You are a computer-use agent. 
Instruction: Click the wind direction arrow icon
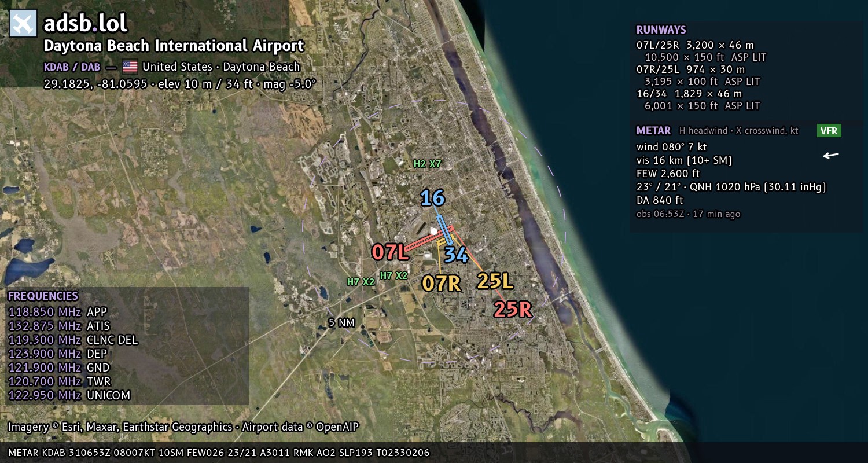(x=831, y=155)
